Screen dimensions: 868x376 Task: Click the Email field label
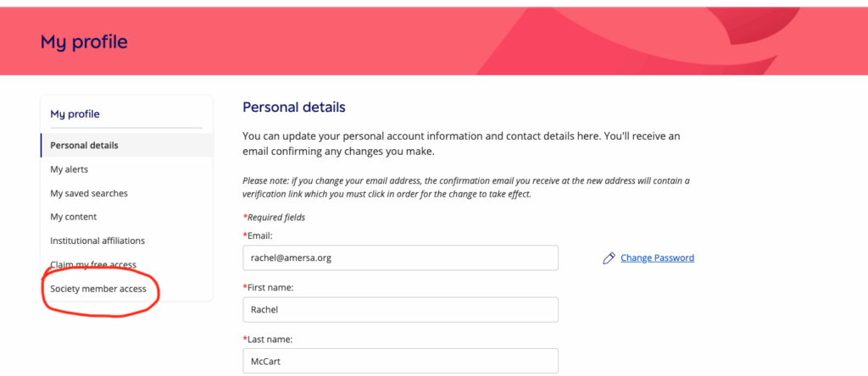(x=260, y=235)
